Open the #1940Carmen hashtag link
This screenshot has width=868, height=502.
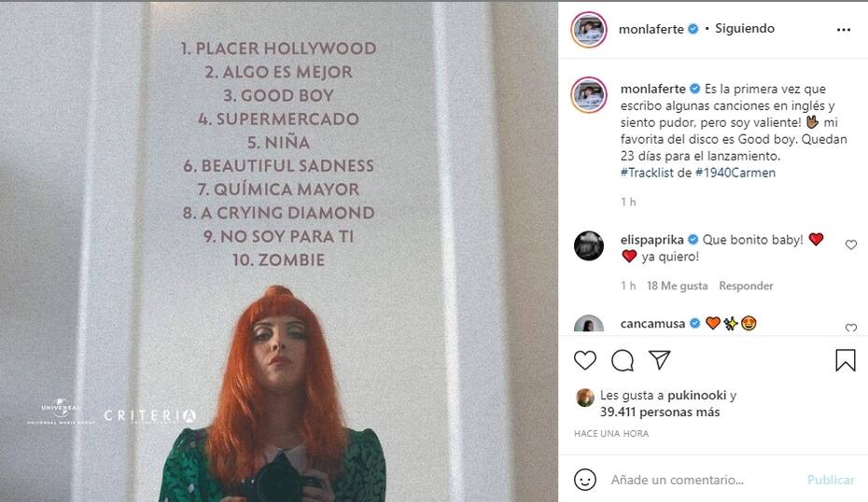tap(735, 173)
